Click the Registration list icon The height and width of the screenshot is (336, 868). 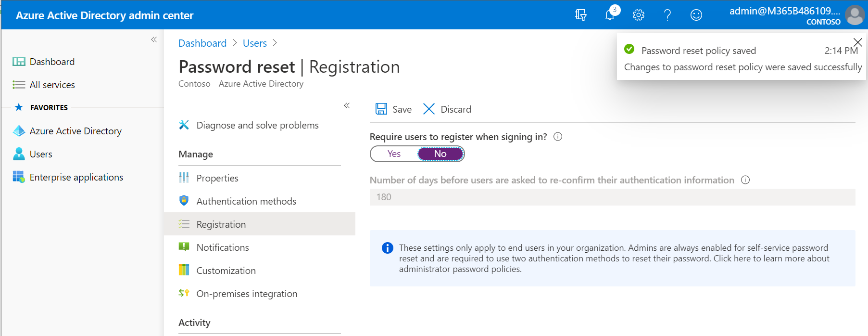pyautogui.click(x=184, y=224)
